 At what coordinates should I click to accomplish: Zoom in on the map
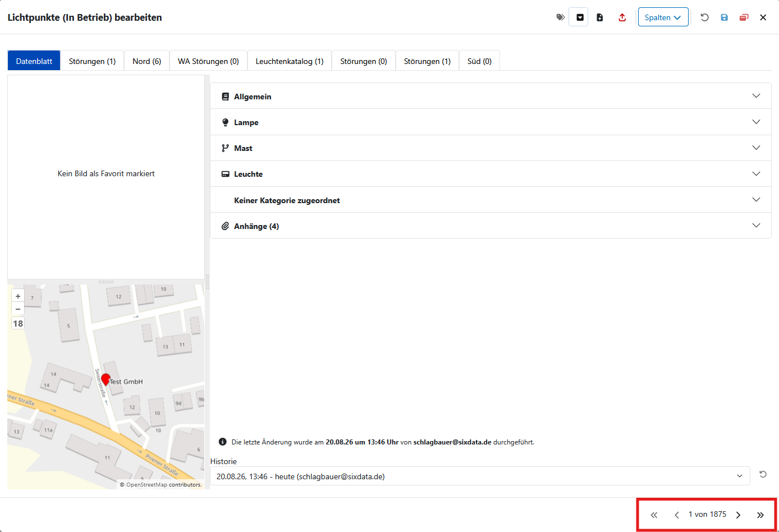point(18,296)
